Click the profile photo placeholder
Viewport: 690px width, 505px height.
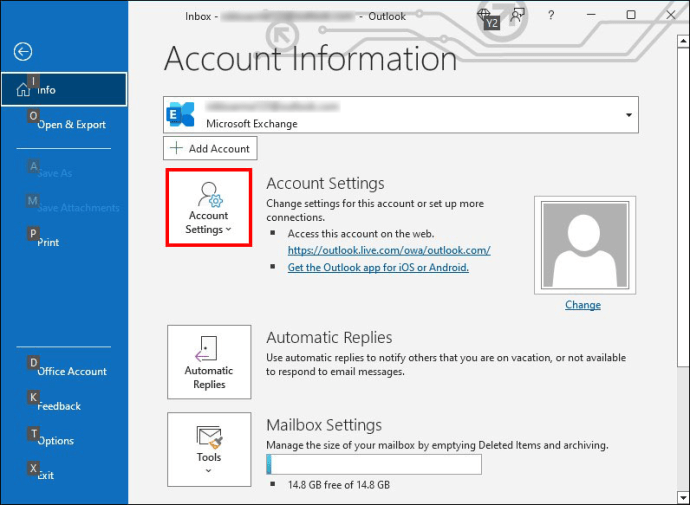click(585, 245)
